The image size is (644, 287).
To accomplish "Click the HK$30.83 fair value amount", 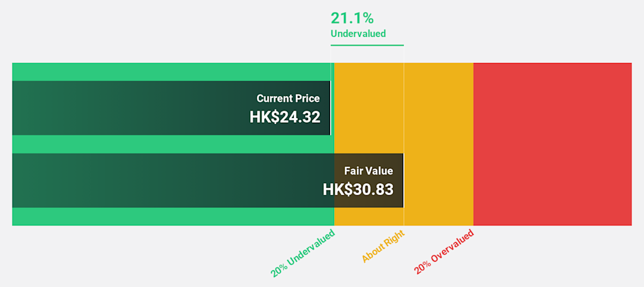I will (358, 189).
